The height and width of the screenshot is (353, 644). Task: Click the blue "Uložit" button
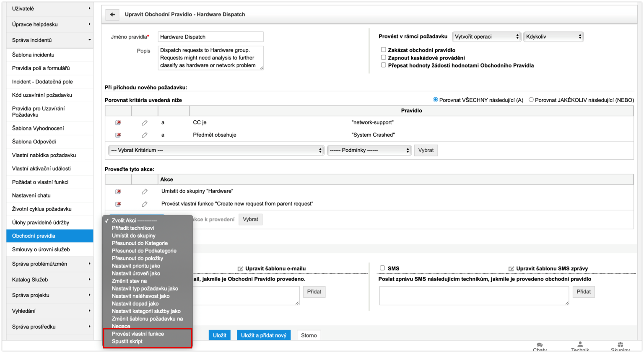point(219,335)
